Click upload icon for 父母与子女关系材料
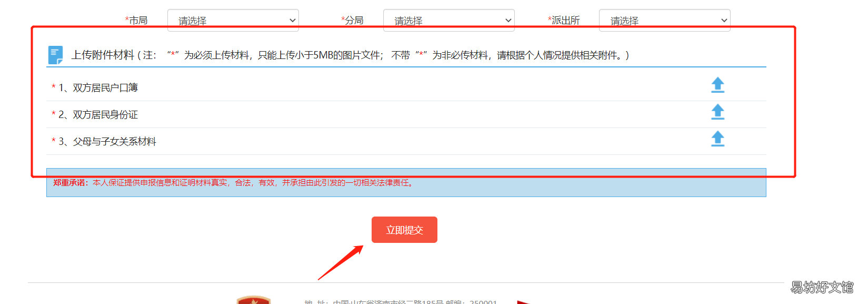Screen dimensions: 868x304 717,139
